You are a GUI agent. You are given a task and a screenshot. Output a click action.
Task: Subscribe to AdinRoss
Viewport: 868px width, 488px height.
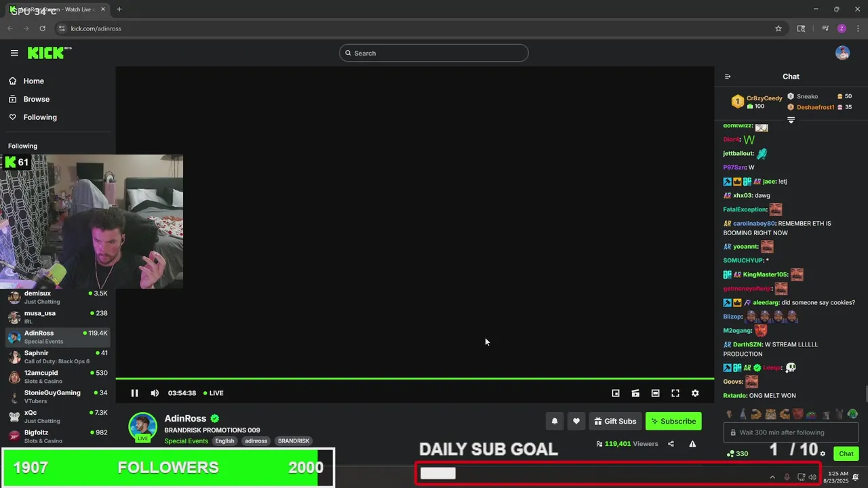[673, 421]
